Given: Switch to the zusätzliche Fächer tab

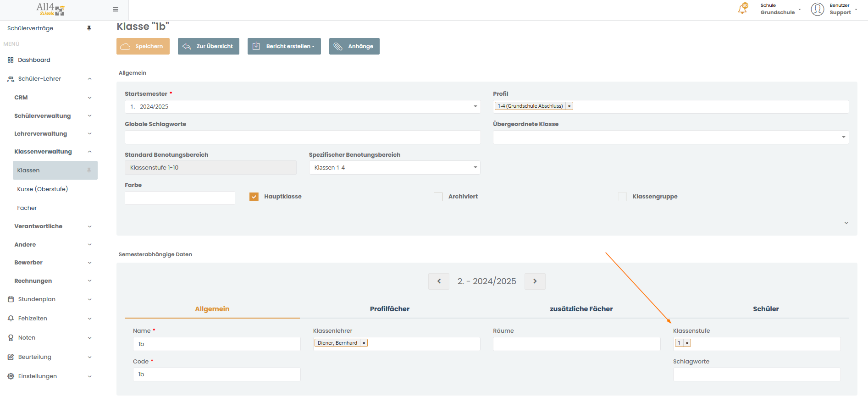Looking at the screenshot, I should click(x=581, y=309).
